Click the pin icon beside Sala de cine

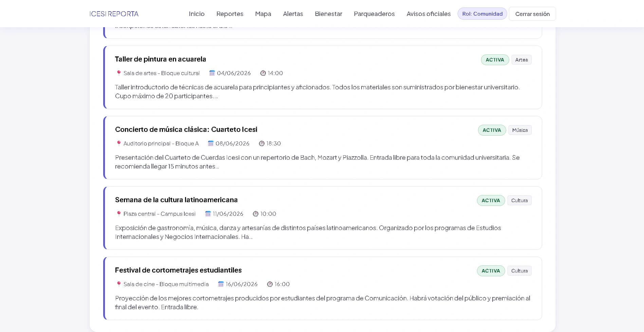pyautogui.click(x=119, y=284)
